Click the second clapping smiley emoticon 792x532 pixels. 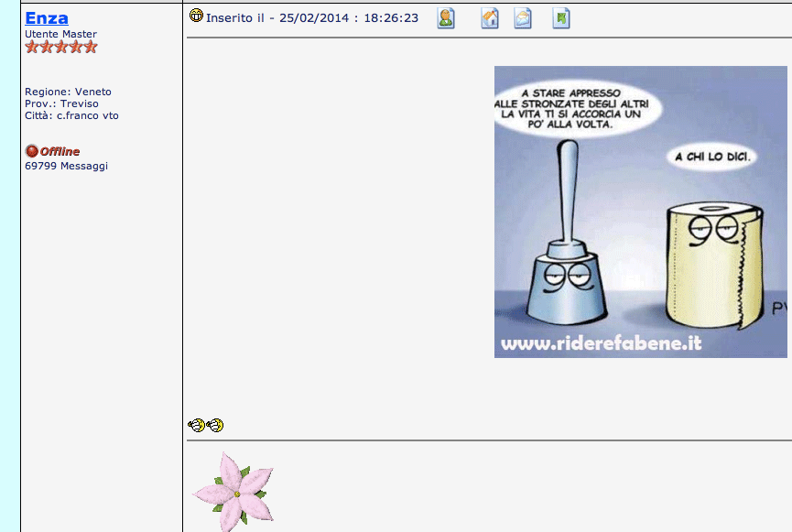(x=214, y=426)
